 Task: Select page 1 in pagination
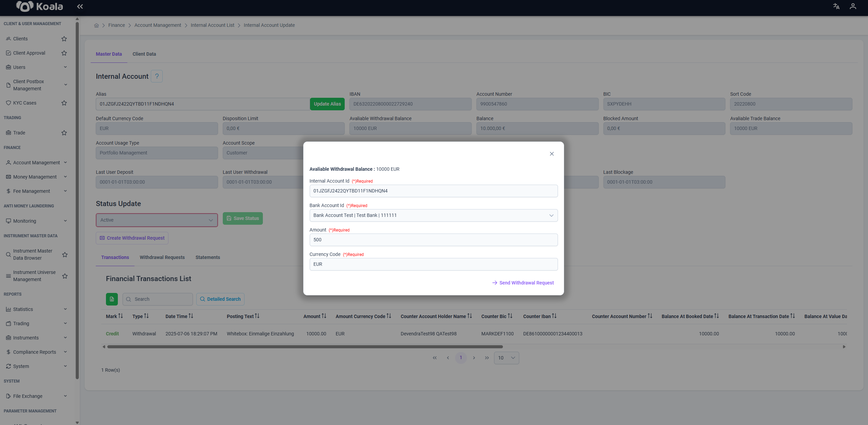(461, 358)
